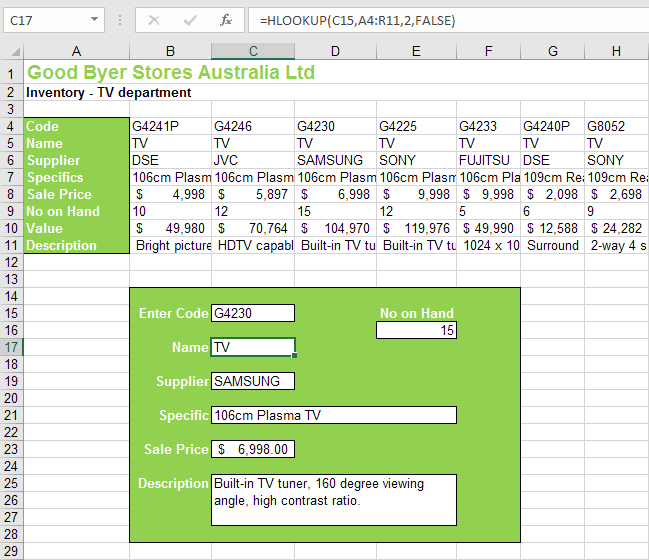Viewport: 649px width, 560px height.
Task: Click code cell G8052
Action: [x=617, y=126]
